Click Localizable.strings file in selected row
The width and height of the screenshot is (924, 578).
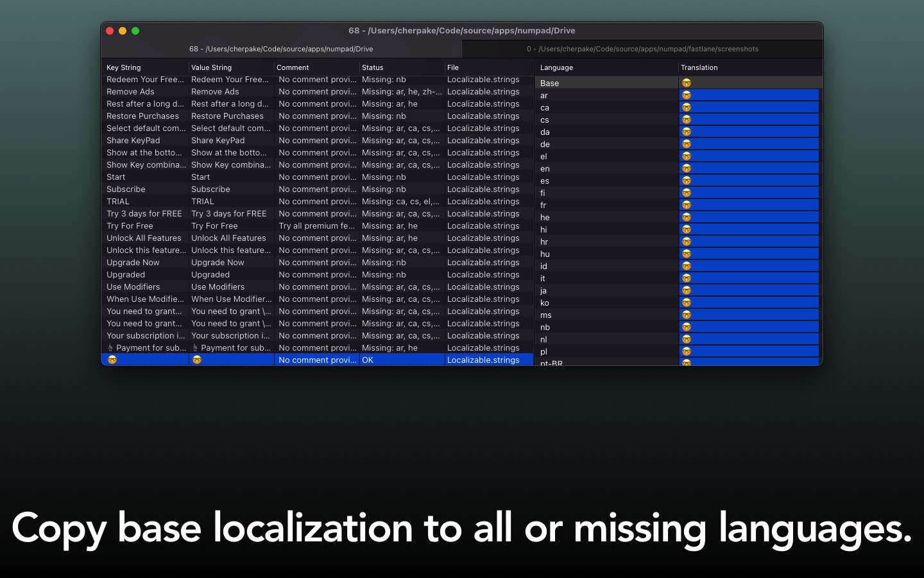(x=483, y=360)
